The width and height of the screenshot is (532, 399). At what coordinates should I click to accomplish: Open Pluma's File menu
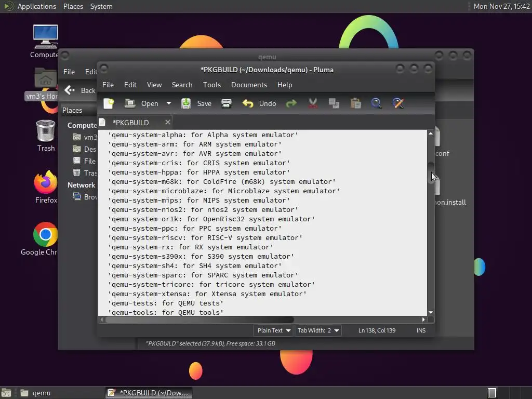[x=108, y=85]
